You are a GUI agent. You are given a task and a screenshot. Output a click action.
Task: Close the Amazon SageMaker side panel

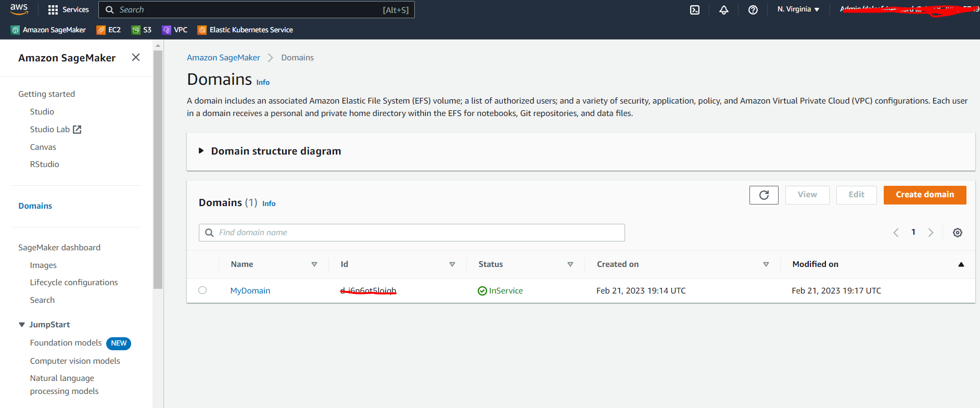click(x=136, y=57)
